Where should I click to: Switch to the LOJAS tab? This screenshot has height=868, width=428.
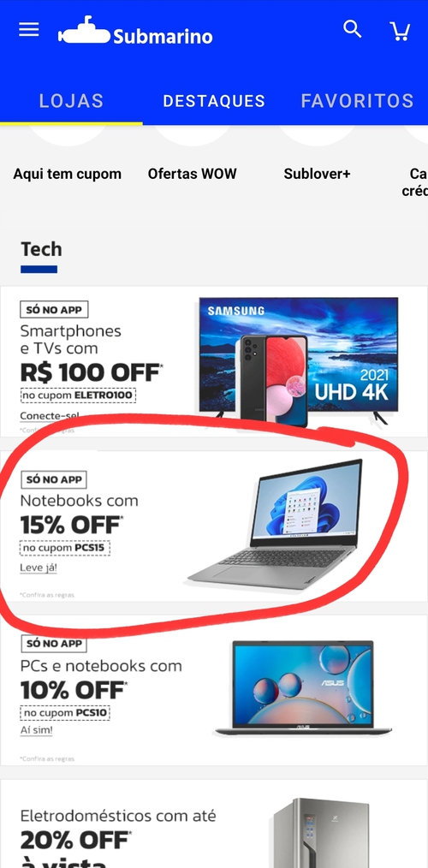(71, 101)
